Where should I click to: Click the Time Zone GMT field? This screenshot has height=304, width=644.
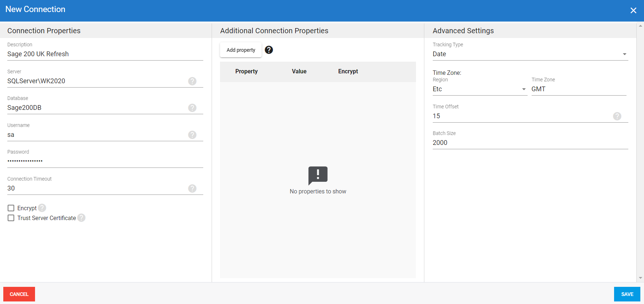pyautogui.click(x=578, y=89)
